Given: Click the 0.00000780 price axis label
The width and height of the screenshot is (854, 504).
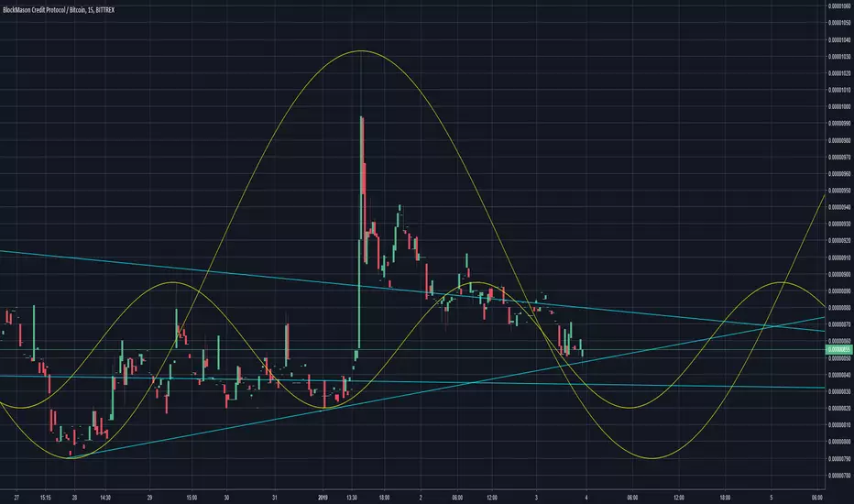Looking at the screenshot, I should [x=840, y=476].
